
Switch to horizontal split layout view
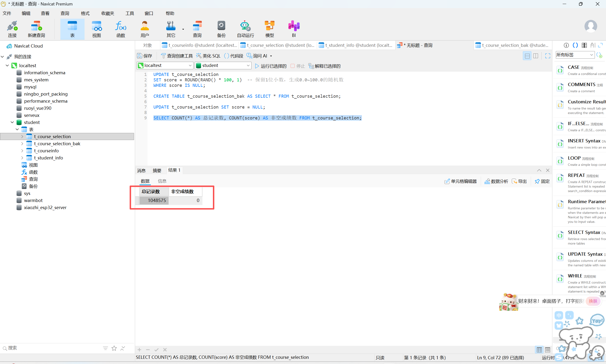pos(527,56)
